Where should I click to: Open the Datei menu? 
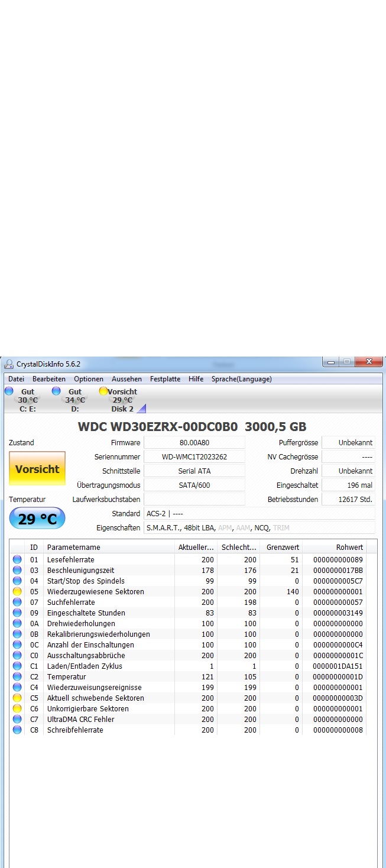(16, 379)
